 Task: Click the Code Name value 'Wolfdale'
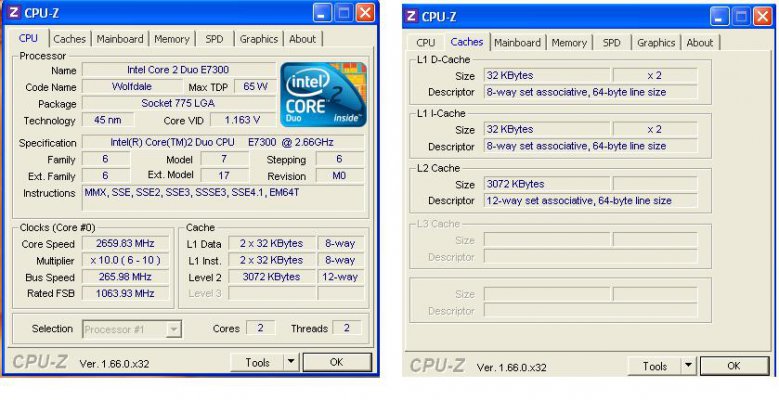point(132,86)
